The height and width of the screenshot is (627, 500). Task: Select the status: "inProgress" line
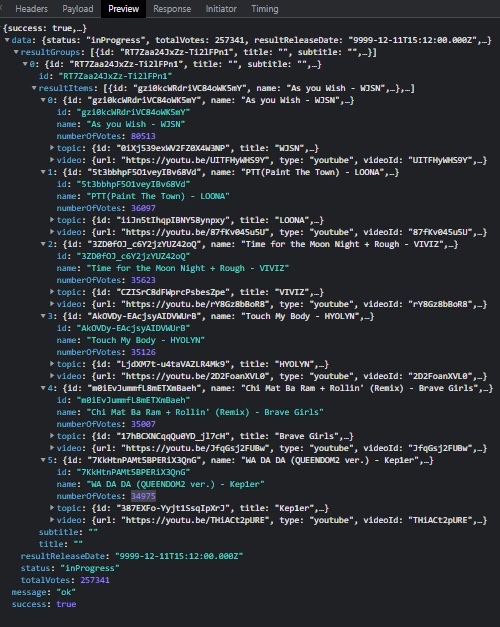coord(70,568)
